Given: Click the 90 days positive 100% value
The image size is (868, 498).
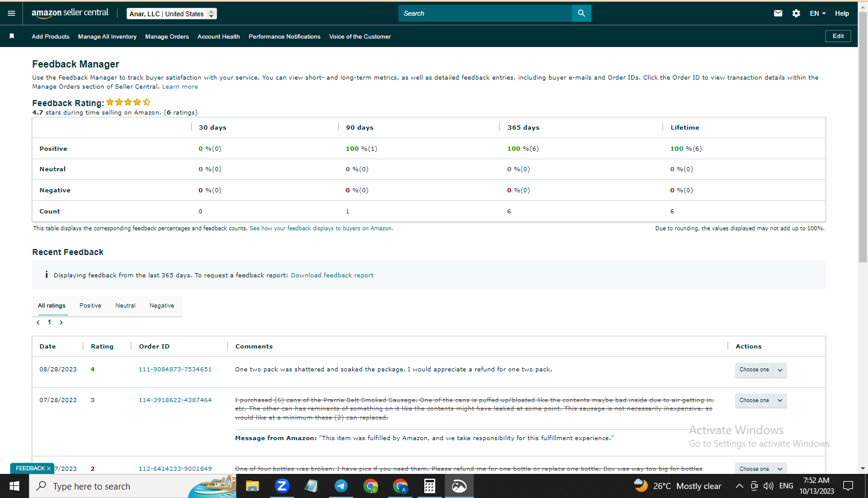Looking at the screenshot, I should coord(361,149).
